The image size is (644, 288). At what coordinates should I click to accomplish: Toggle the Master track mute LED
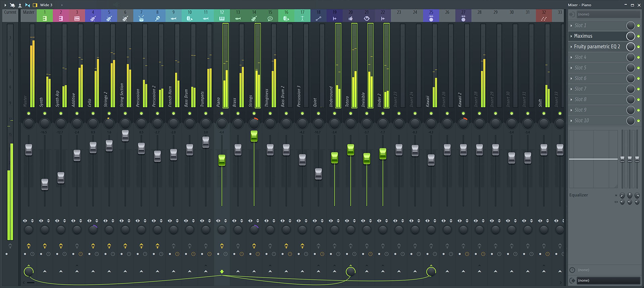coord(28,113)
